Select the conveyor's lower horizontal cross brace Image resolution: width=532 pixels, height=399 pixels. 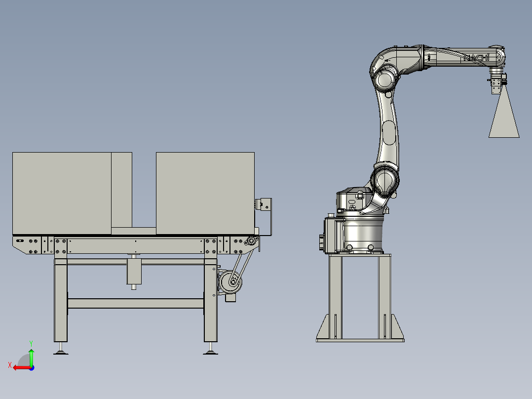coord(136,303)
